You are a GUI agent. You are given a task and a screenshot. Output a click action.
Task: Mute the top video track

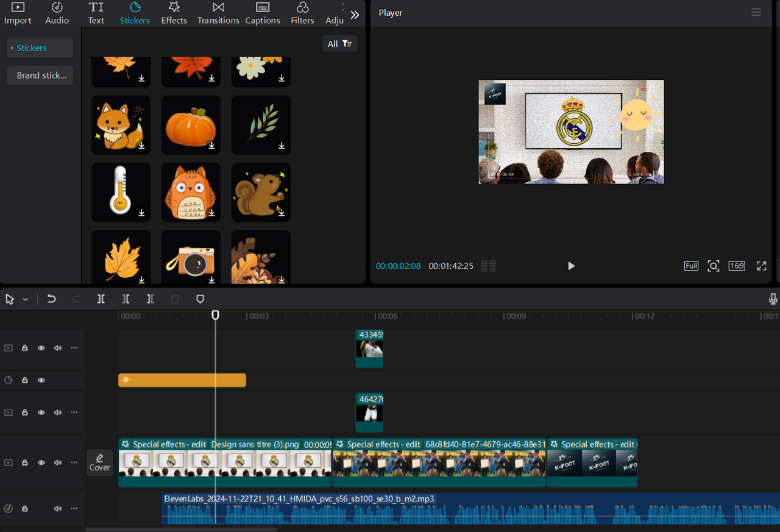(58, 348)
